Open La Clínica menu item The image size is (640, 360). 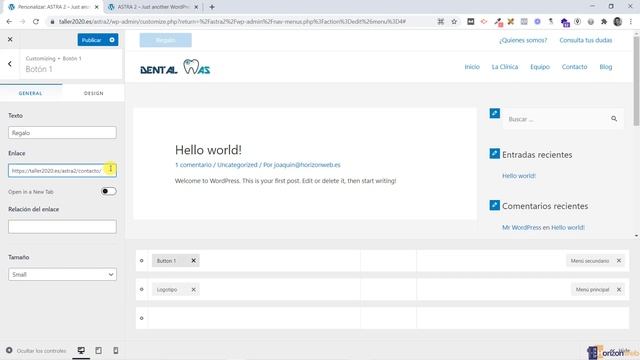pos(505,67)
